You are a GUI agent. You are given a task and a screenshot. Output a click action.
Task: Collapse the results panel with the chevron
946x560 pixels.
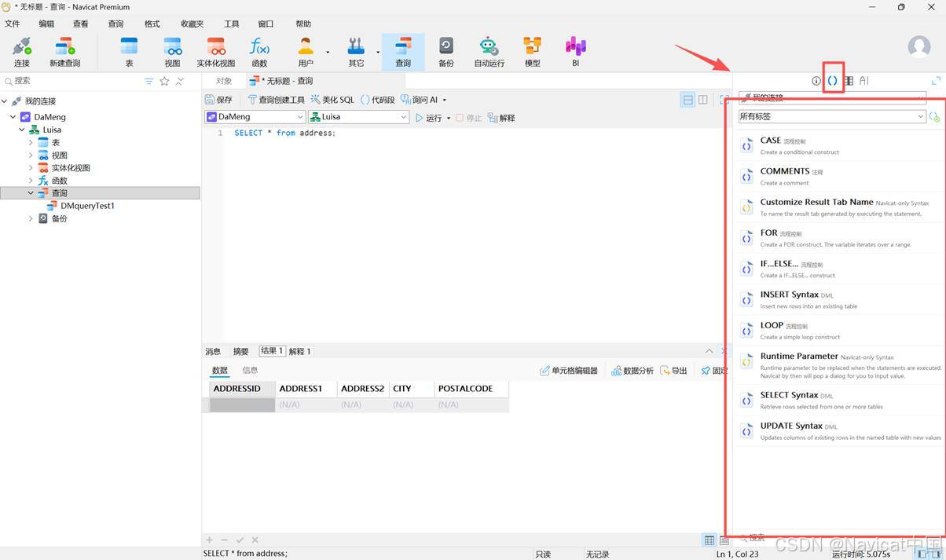click(709, 351)
